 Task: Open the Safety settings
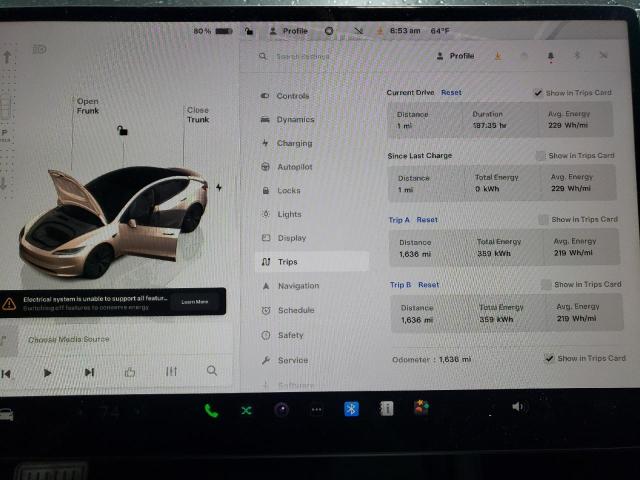point(290,335)
